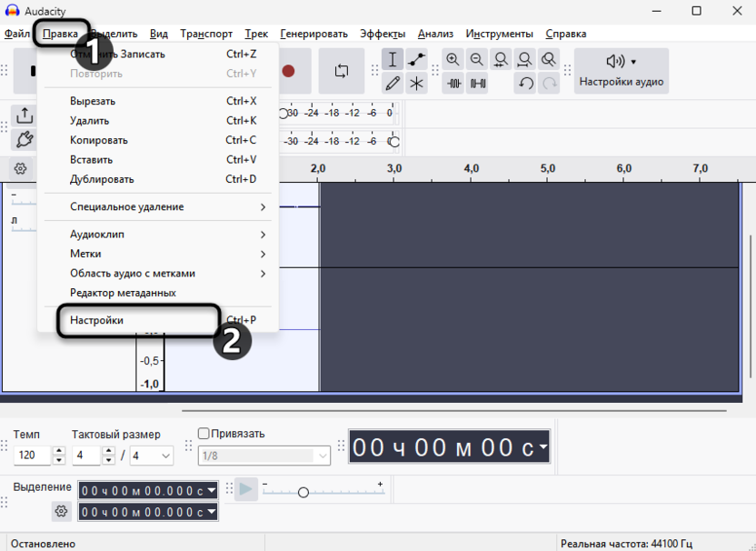The height and width of the screenshot is (551, 756).
Task: Click the Trim audio outside selection icon
Action: point(453,84)
